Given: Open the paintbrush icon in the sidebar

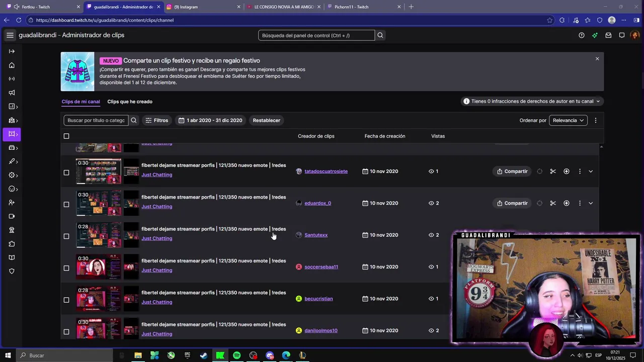Looking at the screenshot, I should click(13, 161).
